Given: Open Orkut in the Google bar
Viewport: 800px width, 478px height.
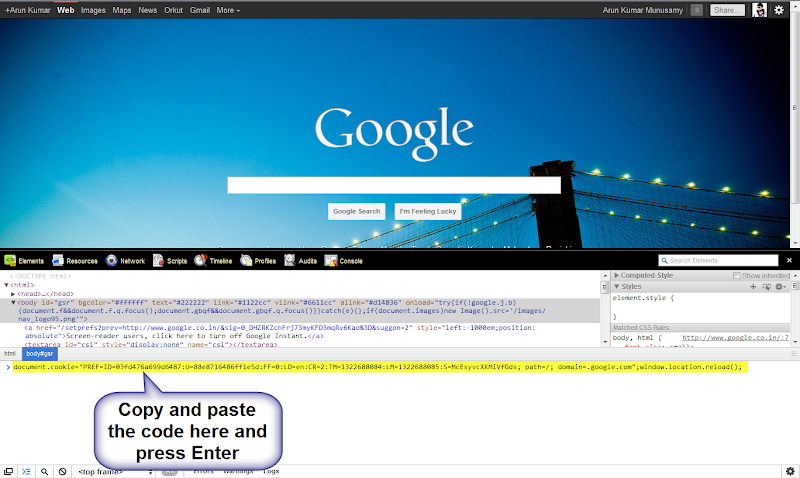Looking at the screenshot, I should (173, 10).
